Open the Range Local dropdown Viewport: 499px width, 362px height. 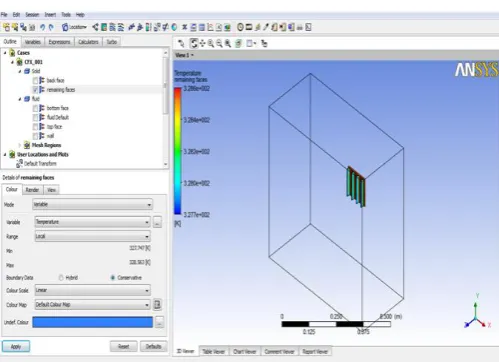tap(93, 236)
